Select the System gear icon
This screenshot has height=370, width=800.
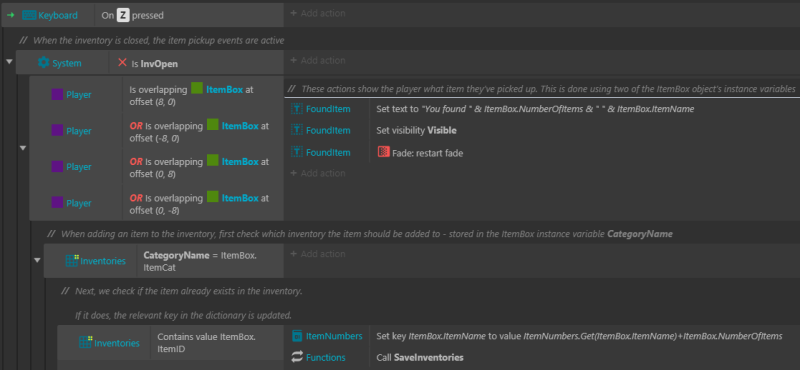[44, 63]
